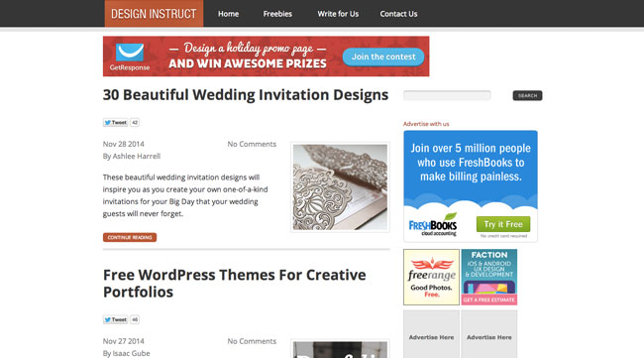This screenshot has height=358, width=644.
Task: Click Continue Reading for wedding invitations
Action: pos(130,237)
